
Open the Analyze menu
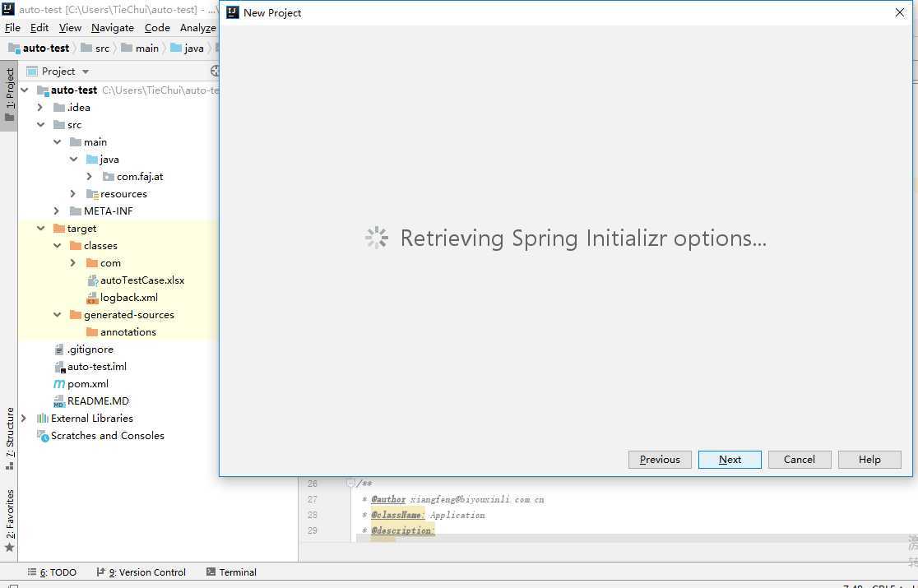pos(198,27)
